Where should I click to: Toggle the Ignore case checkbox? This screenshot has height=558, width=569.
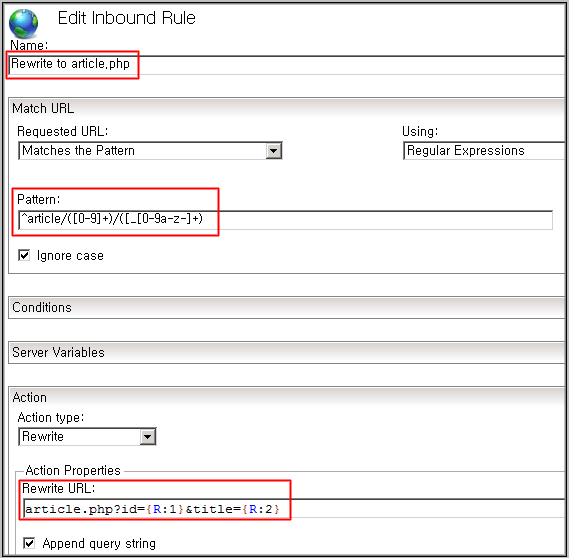tap(24, 255)
